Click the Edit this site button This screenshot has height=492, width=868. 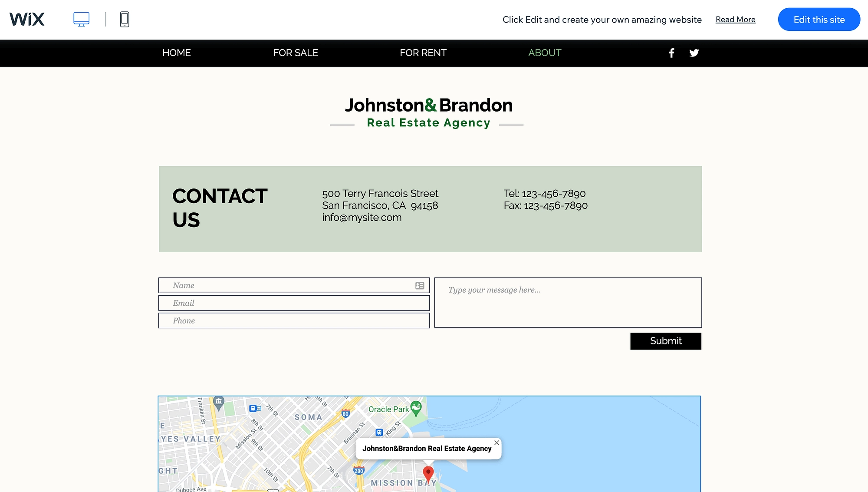(x=819, y=19)
